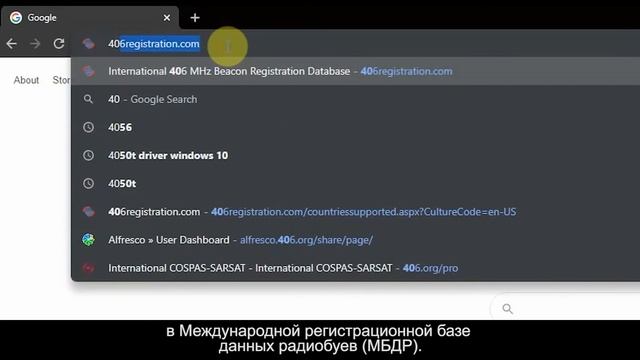640x360 pixels.
Task: Reload the page with the refresh icon
Action: (x=59, y=43)
